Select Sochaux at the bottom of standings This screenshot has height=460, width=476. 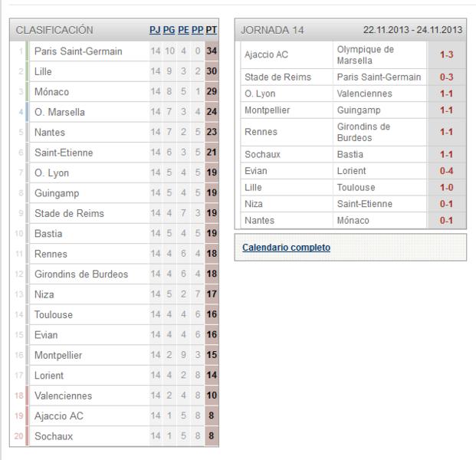(54, 436)
